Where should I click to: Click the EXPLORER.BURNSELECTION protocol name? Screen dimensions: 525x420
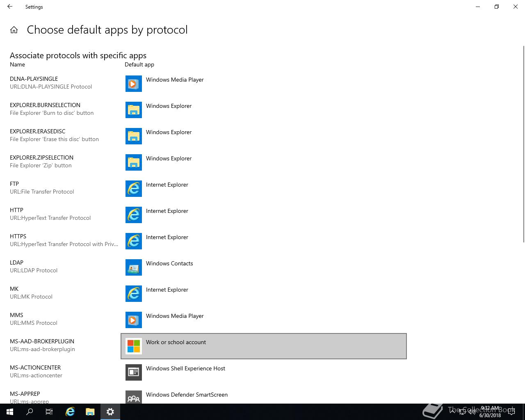[x=45, y=105]
